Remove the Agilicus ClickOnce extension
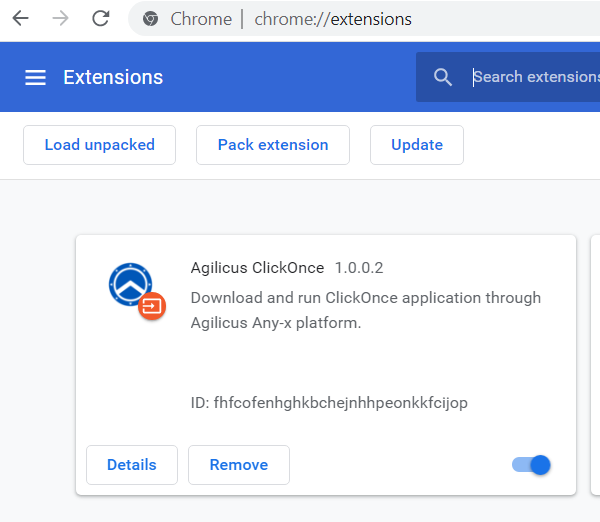This screenshot has width=600, height=522. 239,465
